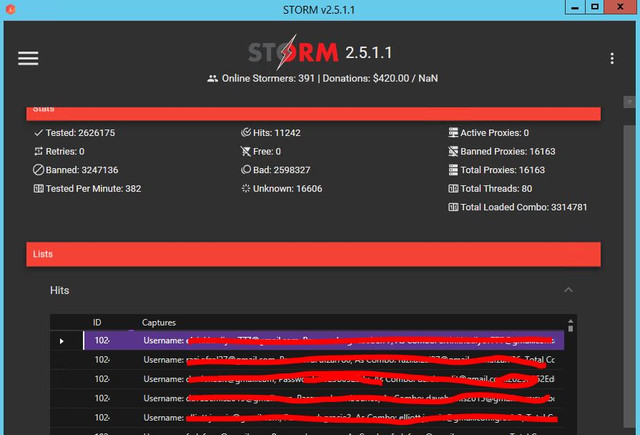
Task: Click the Banned Proxies icon
Action: tap(453, 151)
